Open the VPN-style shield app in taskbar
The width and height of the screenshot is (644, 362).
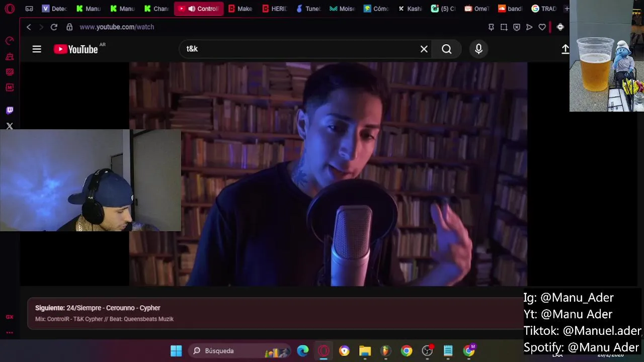pyautogui.click(x=344, y=351)
